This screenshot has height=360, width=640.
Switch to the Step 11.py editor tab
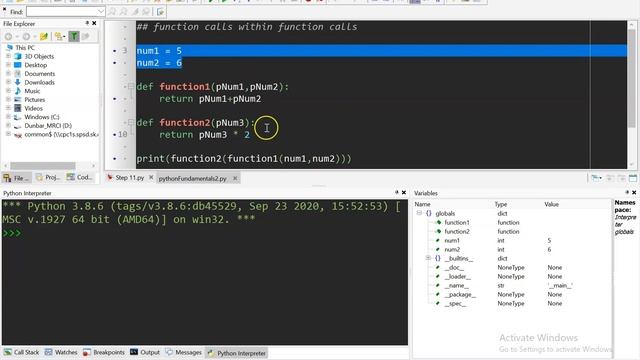pos(129,178)
